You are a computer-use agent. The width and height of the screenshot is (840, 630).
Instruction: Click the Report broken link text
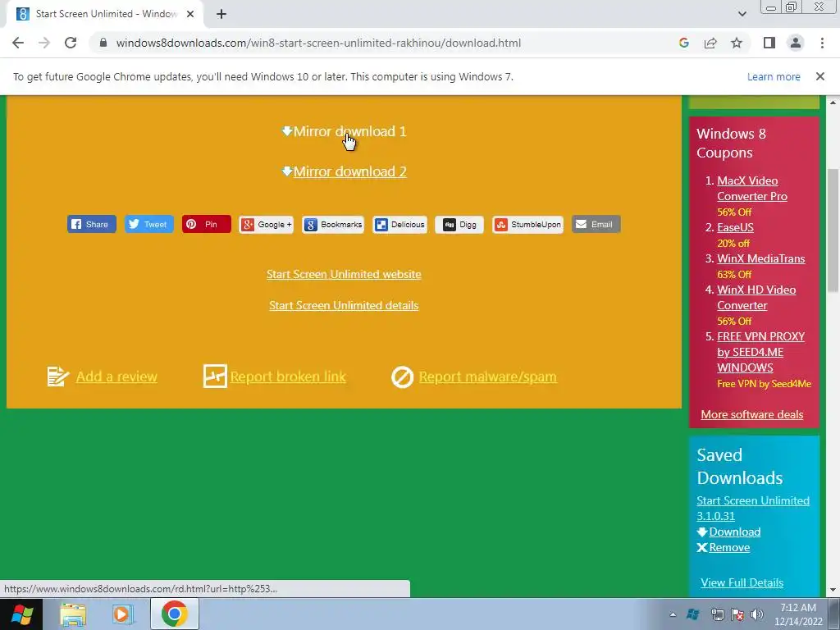pyautogui.click(x=288, y=377)
